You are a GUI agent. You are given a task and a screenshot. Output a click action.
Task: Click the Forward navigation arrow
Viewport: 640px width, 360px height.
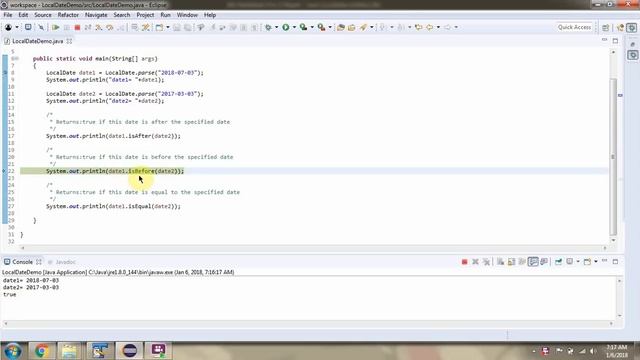[x=447, y=27]
